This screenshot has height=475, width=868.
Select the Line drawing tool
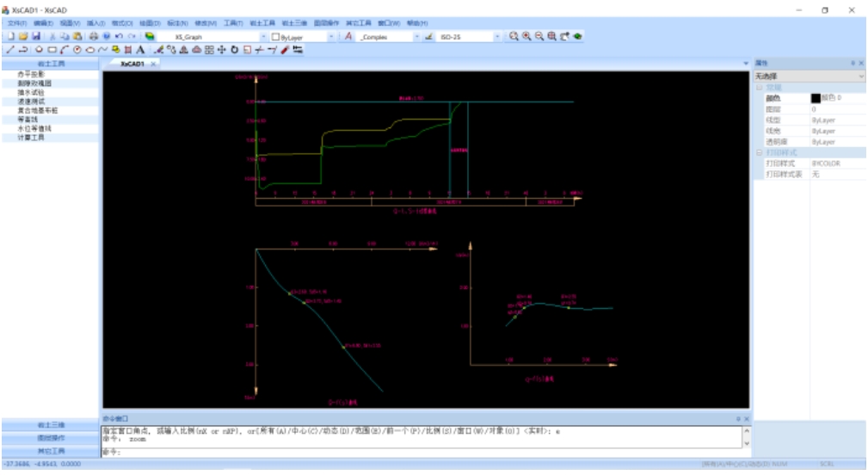10,50
